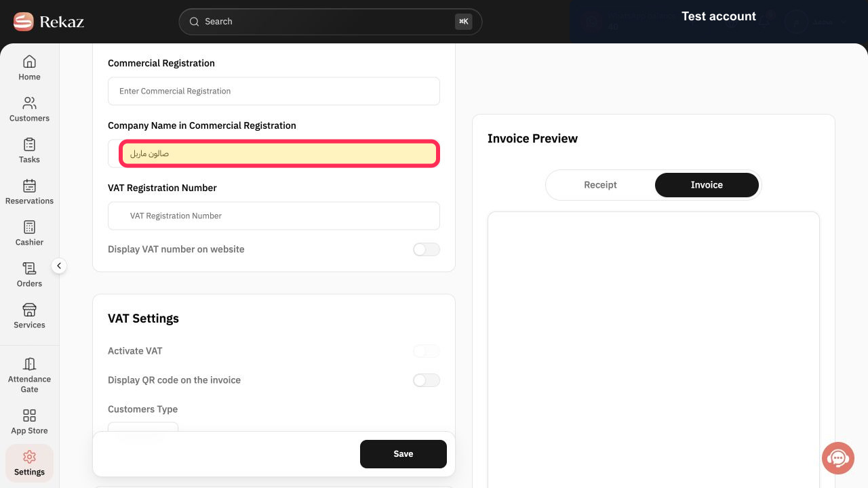
Task: Switch to the Receipt preview tab
Action: coord(600,185)
